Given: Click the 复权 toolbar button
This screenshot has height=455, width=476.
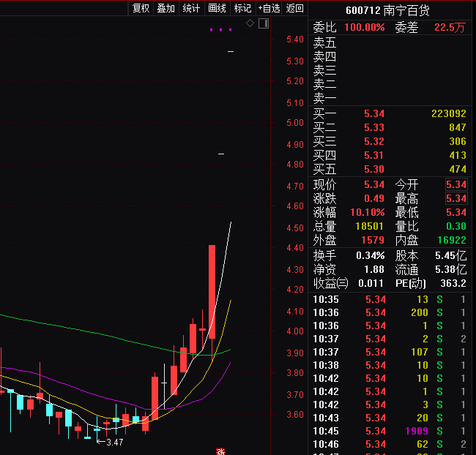Looking at the screenshot, I should click(x=141, y=8).
